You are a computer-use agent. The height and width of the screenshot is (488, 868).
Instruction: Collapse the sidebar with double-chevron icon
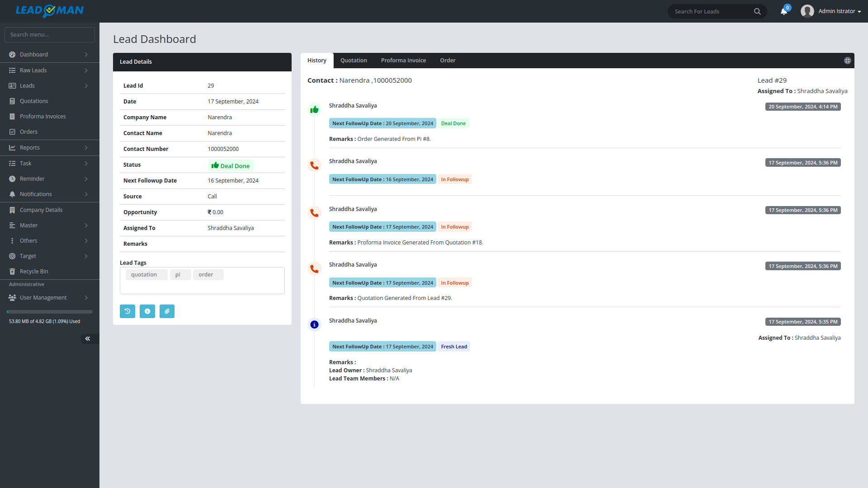coord(88,338)
